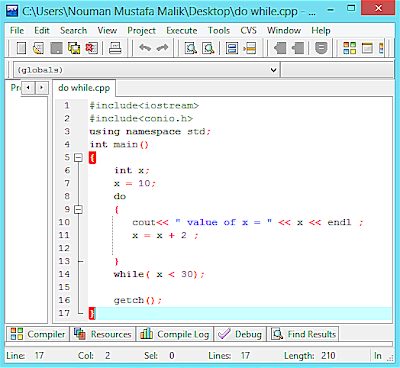This screenshot has width=400, height=368.
Task: Switch to the Debug bottom tab
Action: pyautogui.click(x=240, y=334)
